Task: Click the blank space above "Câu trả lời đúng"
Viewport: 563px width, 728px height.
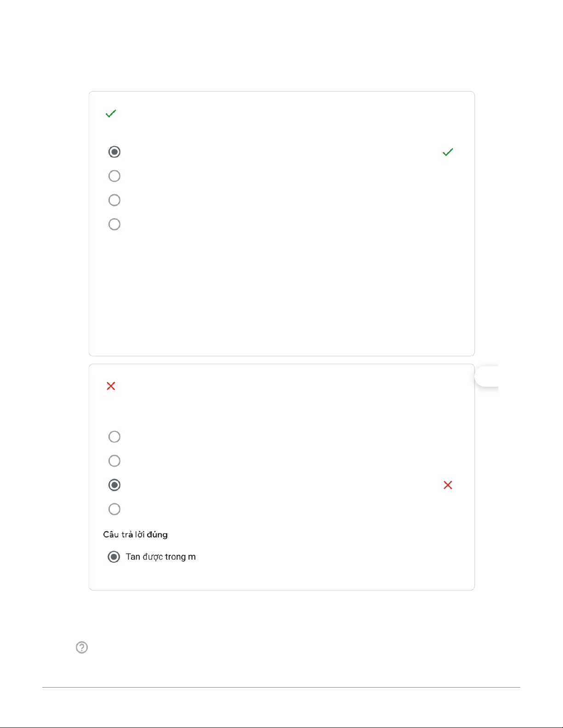Action: click(281, 522)
